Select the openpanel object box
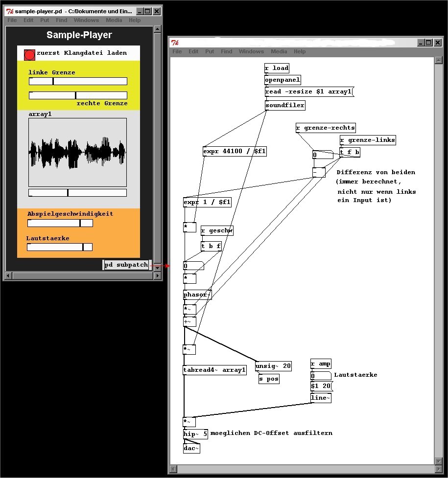The image size is (448, 478). pos(283,80)
